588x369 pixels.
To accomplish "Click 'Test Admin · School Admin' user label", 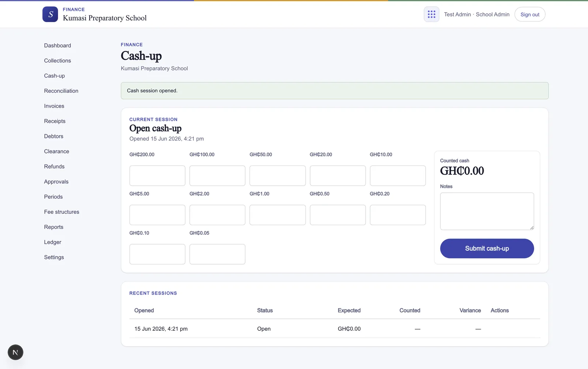I will [477, 14].
